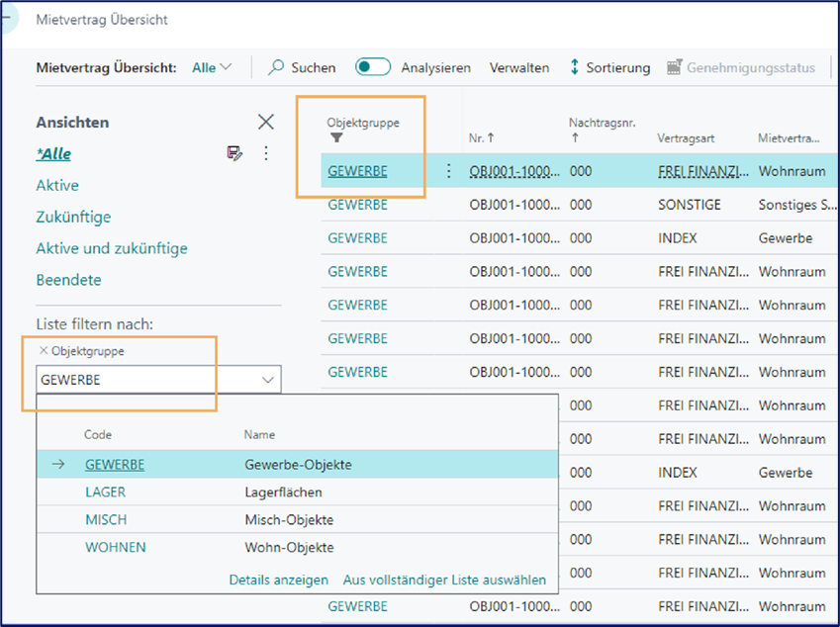Click the Suchen magnifier icon

(x=277, y=67)
